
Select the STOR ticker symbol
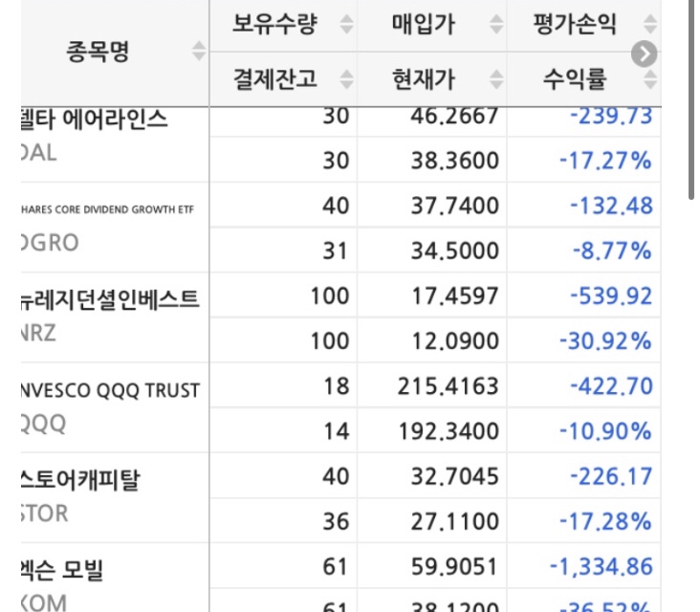pyautogui.click(x=45, y=514)
